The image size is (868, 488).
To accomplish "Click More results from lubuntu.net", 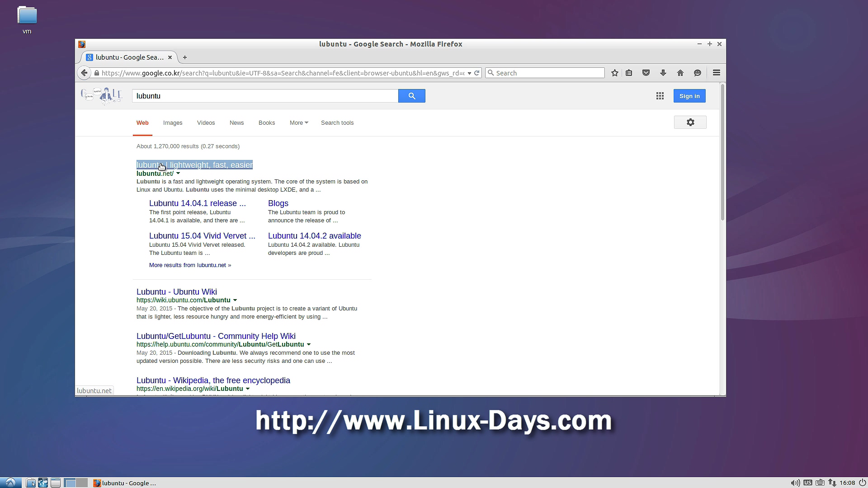I will point(190,265).
